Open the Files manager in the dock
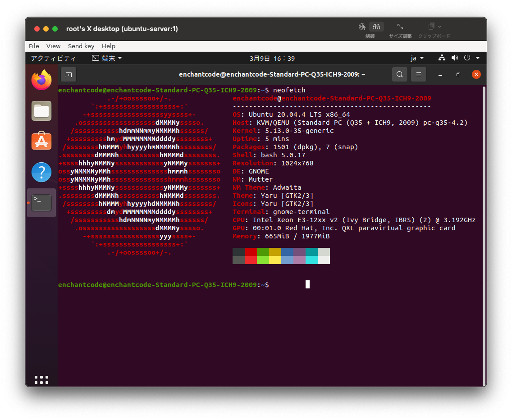512x420 pixels. [41, 111]
